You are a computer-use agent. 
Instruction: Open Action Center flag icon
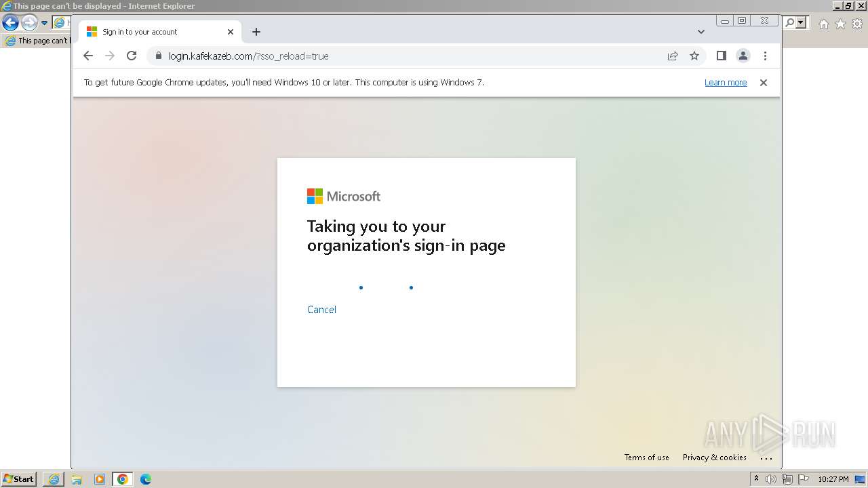click(804, 479)
